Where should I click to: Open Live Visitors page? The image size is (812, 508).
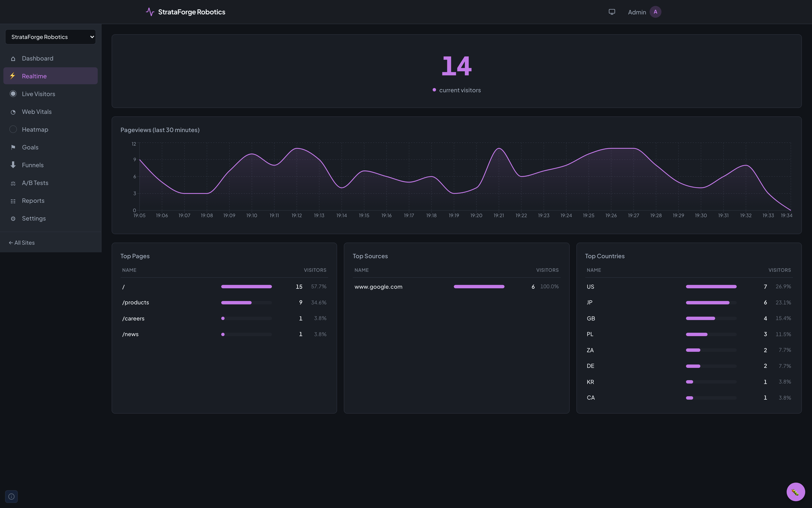[x=50, y=94]
